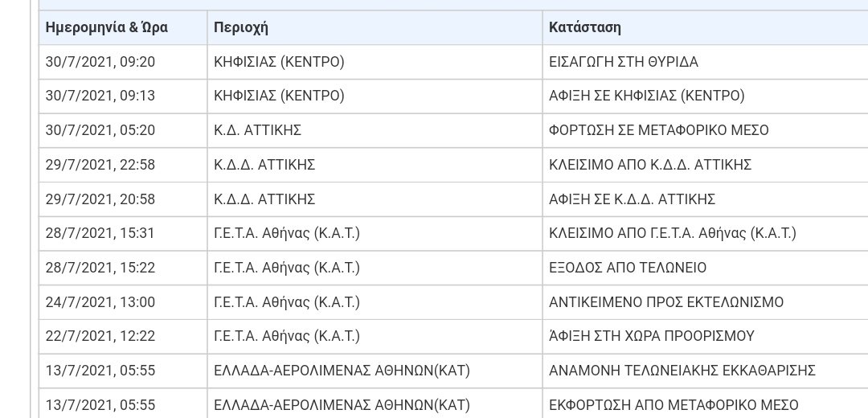868x418 pixels.
Task: Click the 22/7/2021, 12:22 date cell
Action: [123, 337]
